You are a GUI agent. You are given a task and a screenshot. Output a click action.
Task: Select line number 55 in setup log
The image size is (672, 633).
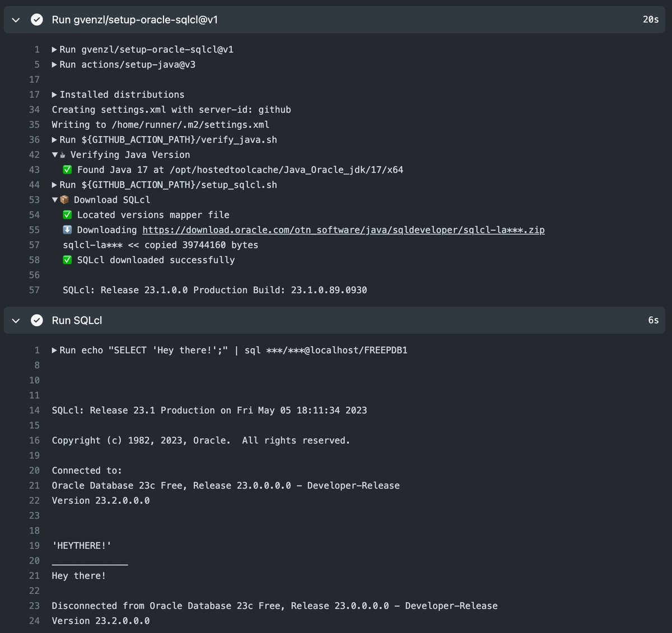point(34,230)
